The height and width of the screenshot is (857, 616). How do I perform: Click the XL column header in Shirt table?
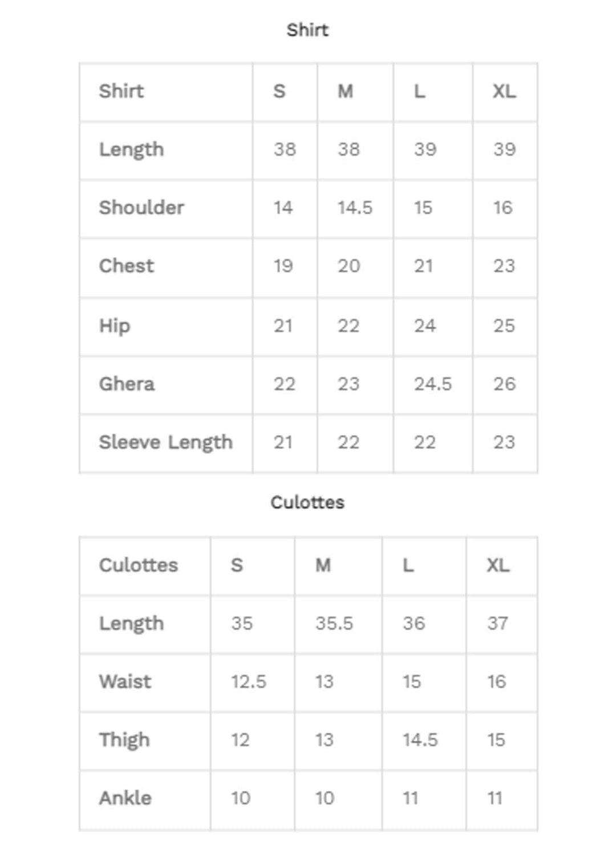coord(504,91)
